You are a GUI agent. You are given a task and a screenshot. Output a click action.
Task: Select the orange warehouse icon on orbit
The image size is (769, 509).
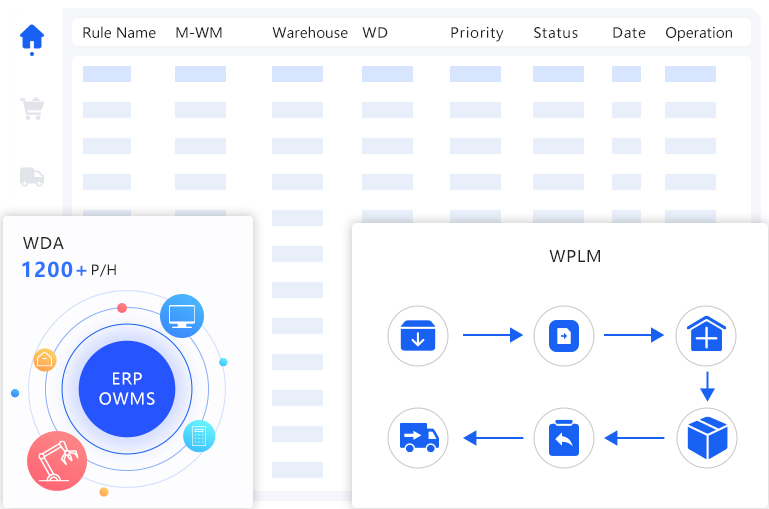45,360
